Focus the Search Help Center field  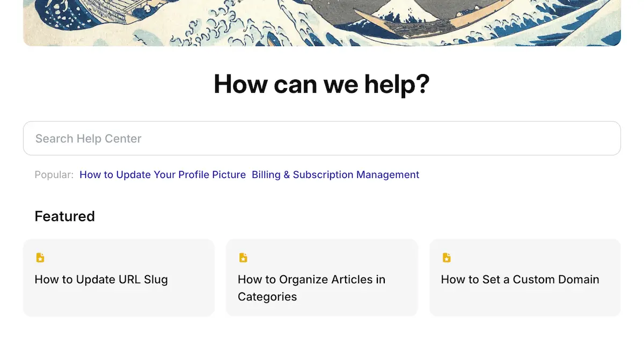point(322,138)
